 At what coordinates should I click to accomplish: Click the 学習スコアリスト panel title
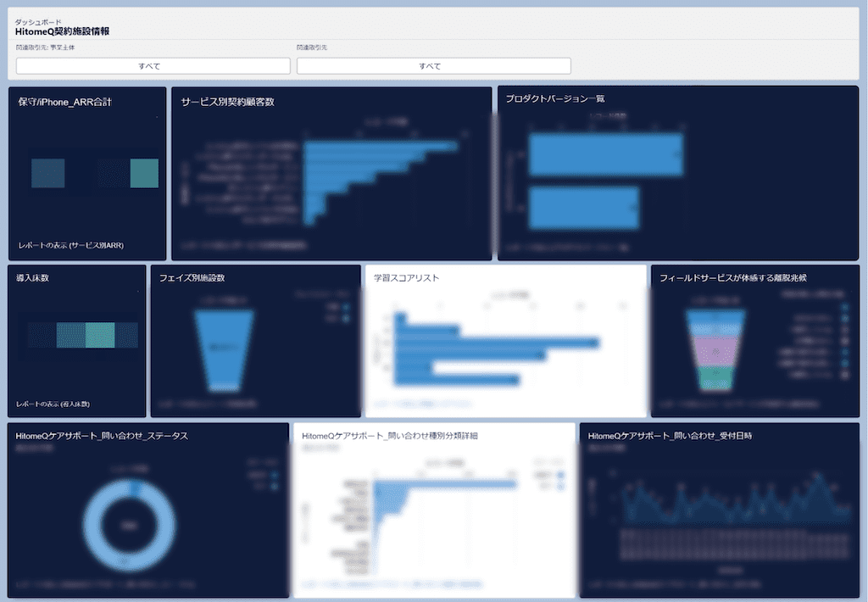[x=406, y=278]
